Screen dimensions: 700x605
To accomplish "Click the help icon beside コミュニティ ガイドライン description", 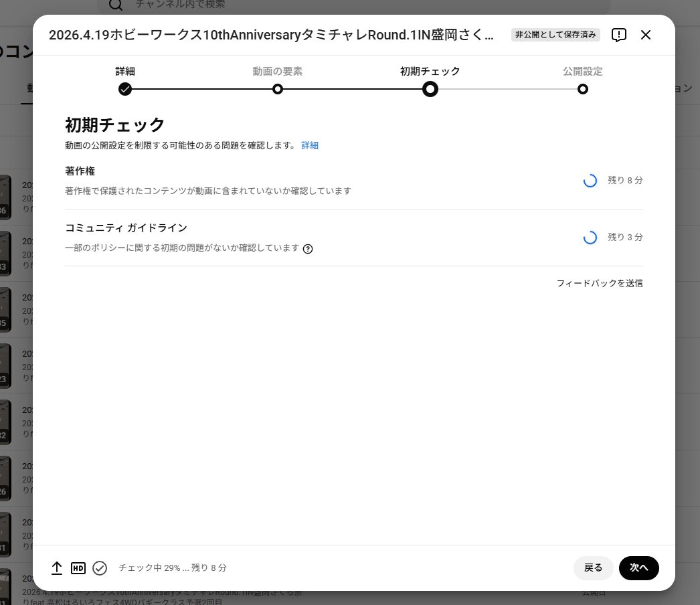I will coord(308,249).
